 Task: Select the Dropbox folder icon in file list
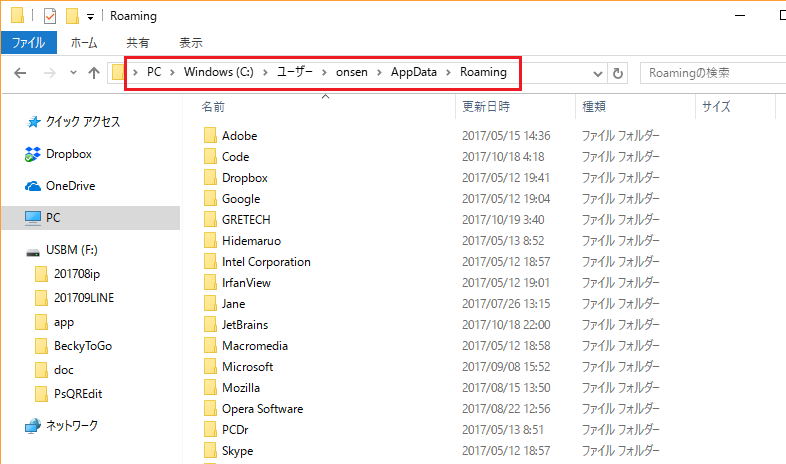[210, 177]
